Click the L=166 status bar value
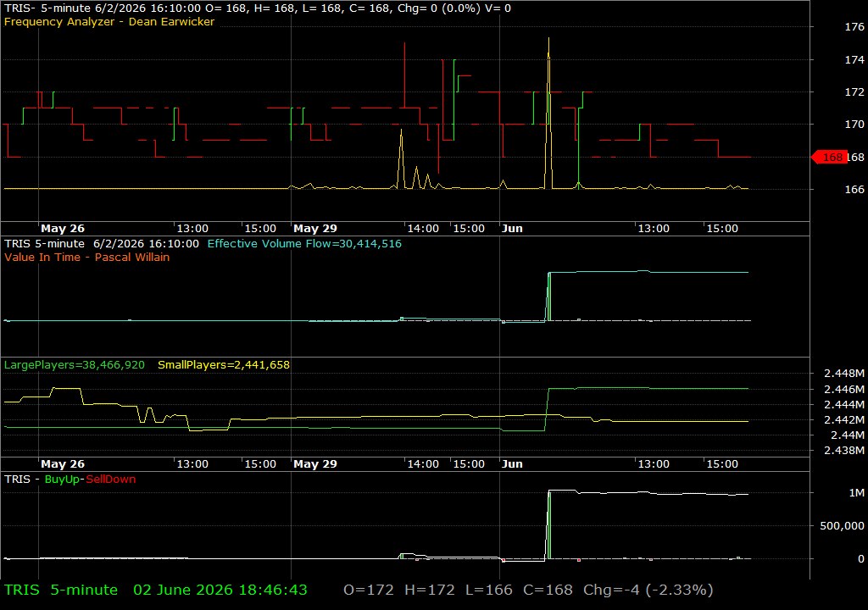The height and width of the screenshot is (610, 868). point(489,590)
